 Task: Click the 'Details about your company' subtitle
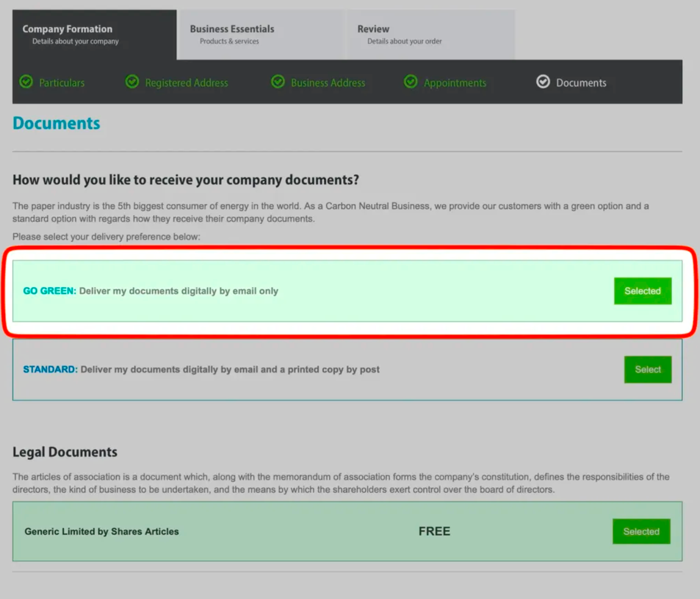[x=75, y=41]
